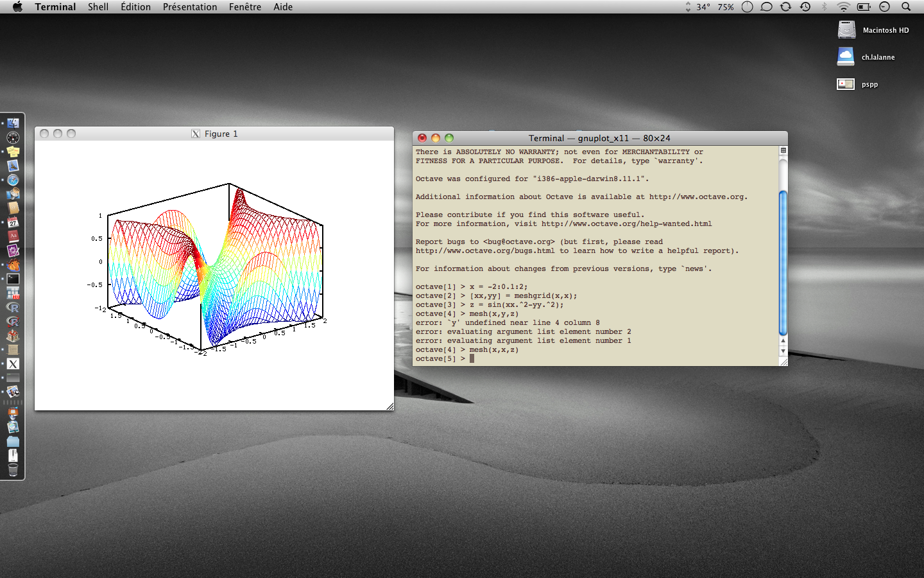Open Finder from the dock

(x=13, y=123)
